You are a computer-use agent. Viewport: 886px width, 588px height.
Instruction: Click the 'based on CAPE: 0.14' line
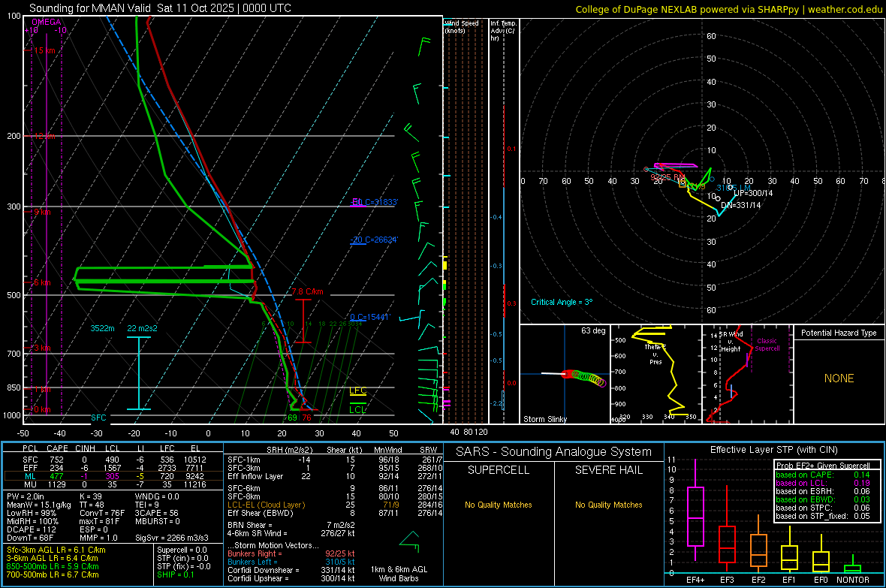tap(823, 475)
